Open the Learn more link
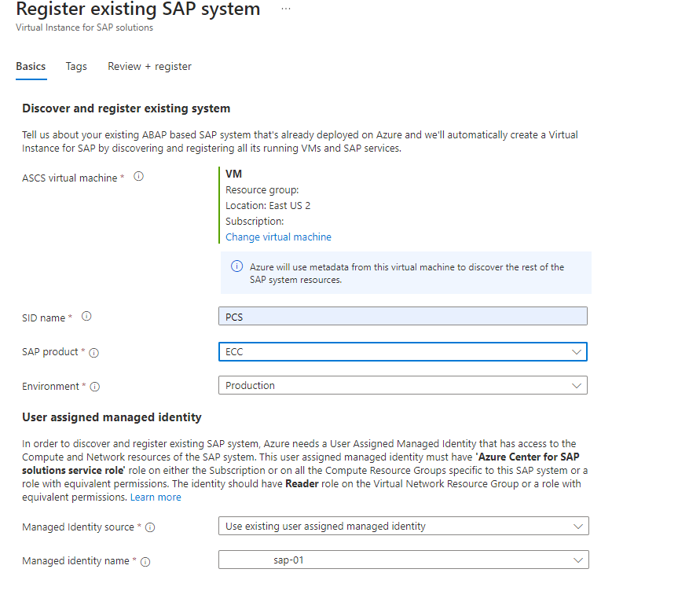This screenshot has width=700, height=591. (x=156, y=497)
